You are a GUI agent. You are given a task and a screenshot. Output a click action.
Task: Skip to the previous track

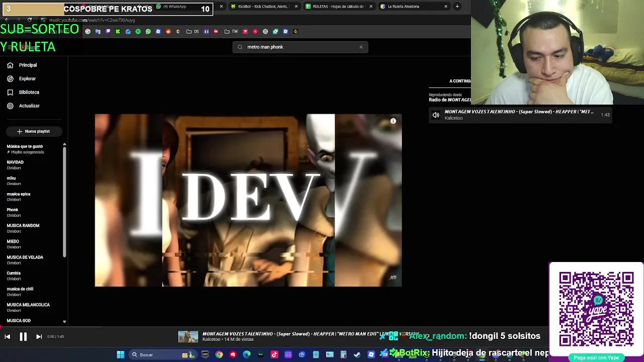pos(8,336)
